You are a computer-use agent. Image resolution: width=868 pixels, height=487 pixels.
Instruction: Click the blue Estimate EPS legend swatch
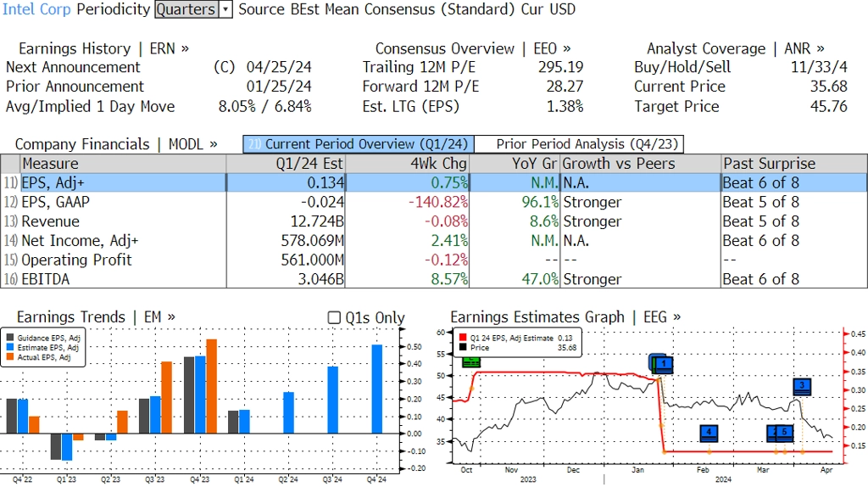[x=10, y=347]
